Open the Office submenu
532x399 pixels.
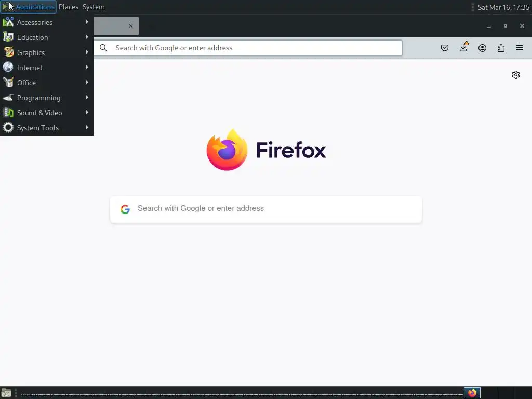point(46,83)
